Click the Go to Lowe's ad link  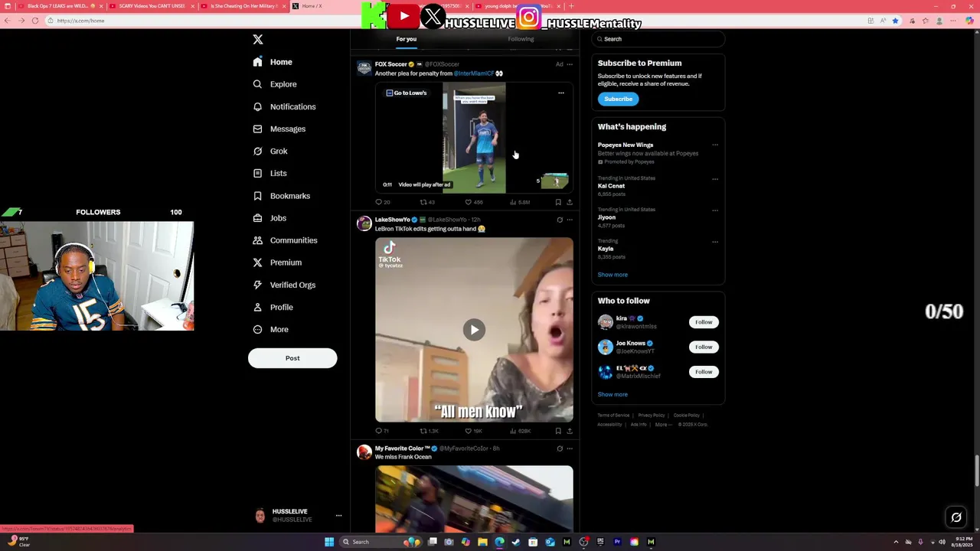pyautogui.click(x=407, y=93)
